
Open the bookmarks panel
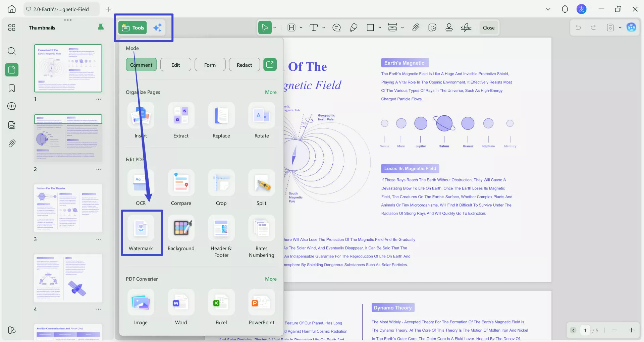pyautogui.click(x=12, y=88)
